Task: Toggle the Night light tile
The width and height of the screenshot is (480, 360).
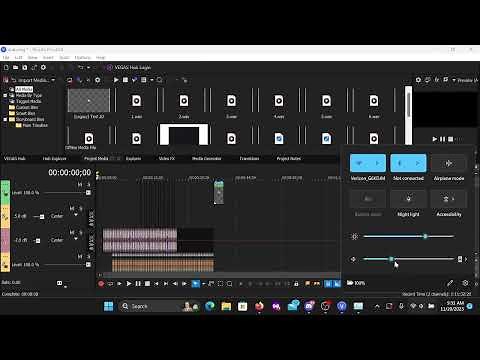Action: click(x=408, y=199)
